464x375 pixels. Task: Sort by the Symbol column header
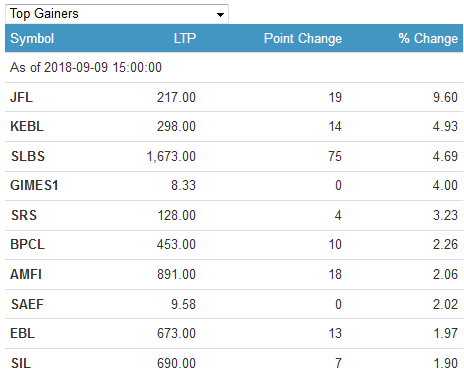click(32, 38)
